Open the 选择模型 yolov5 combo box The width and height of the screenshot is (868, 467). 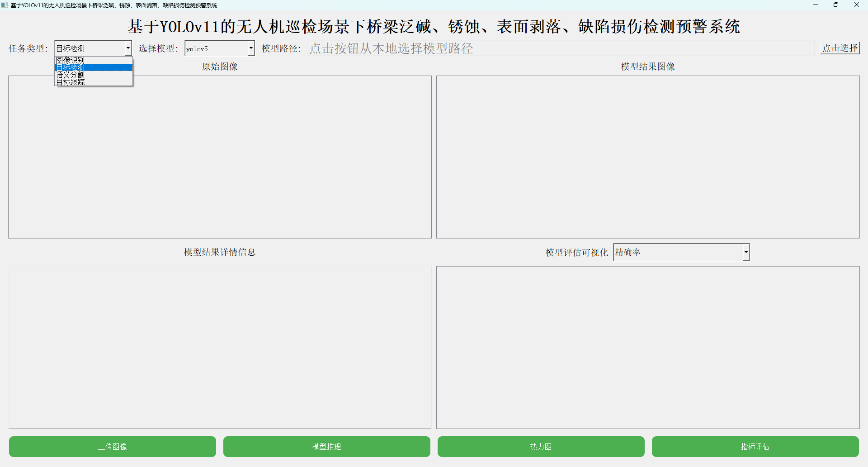tap(220, 48)
